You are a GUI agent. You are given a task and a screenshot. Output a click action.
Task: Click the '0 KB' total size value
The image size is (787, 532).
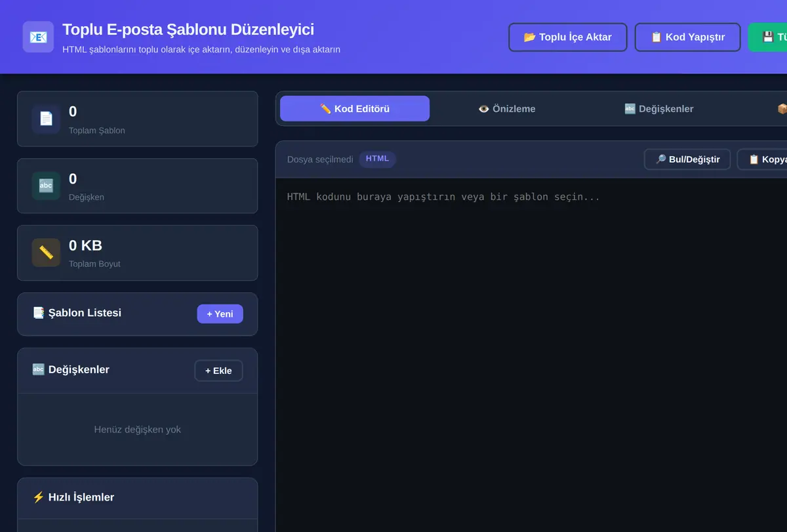[x=85, y=245]
